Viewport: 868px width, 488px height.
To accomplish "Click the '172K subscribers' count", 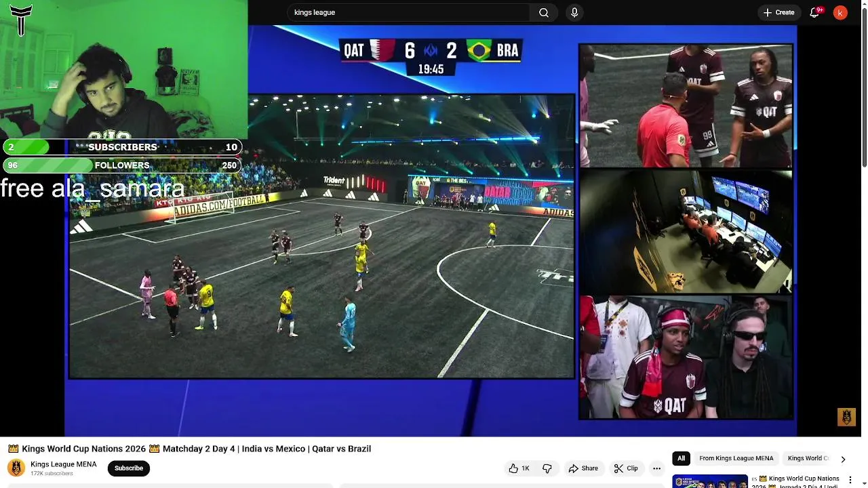I will [52, 473].
